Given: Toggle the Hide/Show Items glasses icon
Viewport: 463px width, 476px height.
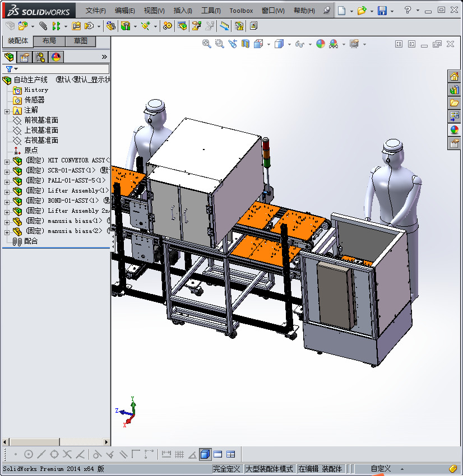Looking at the screenshot, I should pos(300,44).
